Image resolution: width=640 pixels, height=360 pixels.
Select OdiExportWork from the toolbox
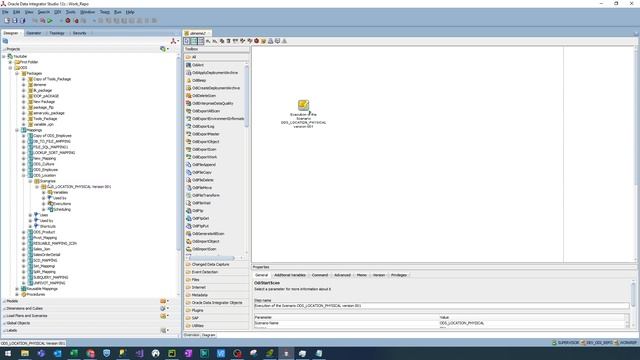point(204,157)
